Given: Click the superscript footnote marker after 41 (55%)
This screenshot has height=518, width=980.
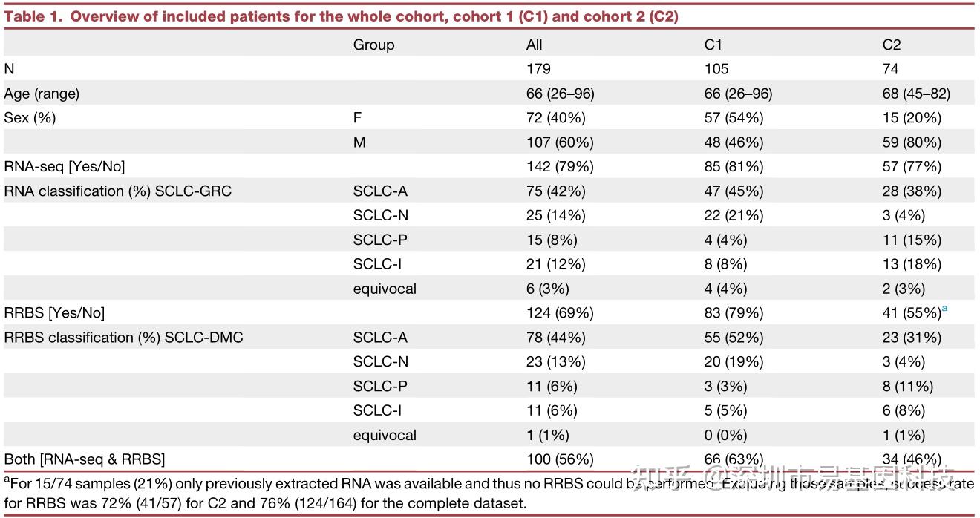Looking at the screenshot, I should coord(945,309).
